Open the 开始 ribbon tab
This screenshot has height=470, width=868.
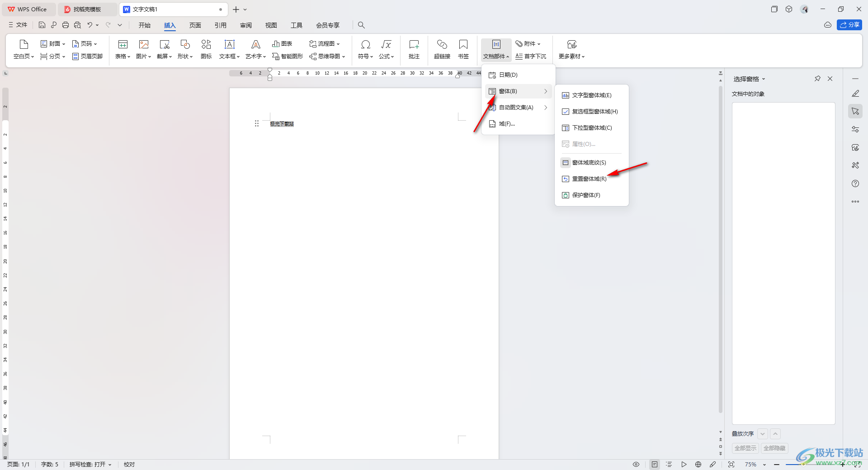(x=145, y=25)
